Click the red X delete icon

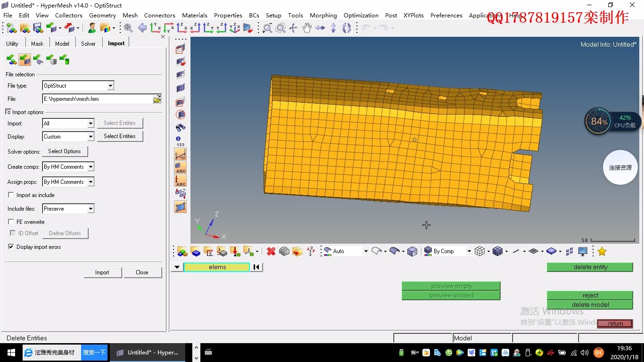click(x=271, y=252)
